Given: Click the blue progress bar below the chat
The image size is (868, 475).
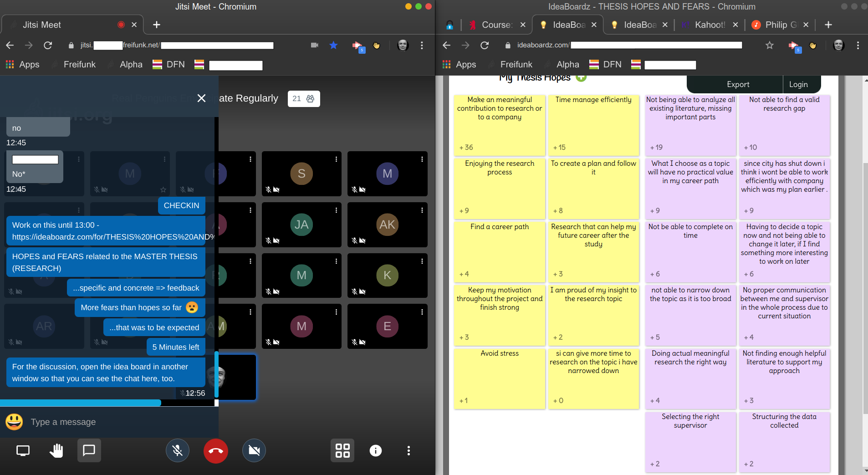Looking at the screenshot, I should pos(81,403).
